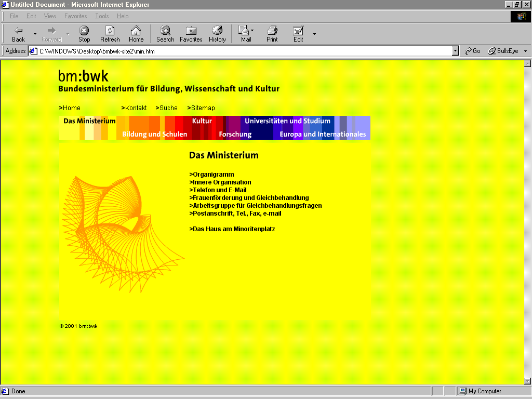
Task: Go back with the Back arrow icon
Action: tap(18, 31)
